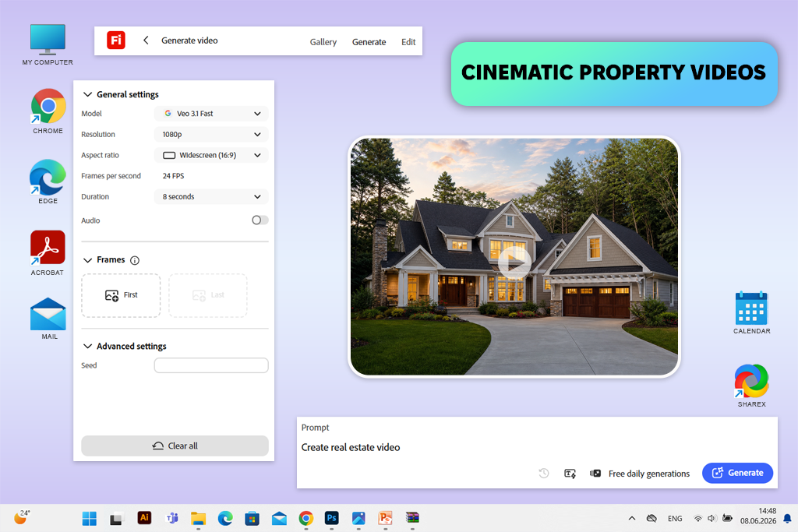Open the Aspect ratio dropdown Widescreen (16:9)
Image resolution: width=798 pixels, height=532 pixels.
point(211,155)
